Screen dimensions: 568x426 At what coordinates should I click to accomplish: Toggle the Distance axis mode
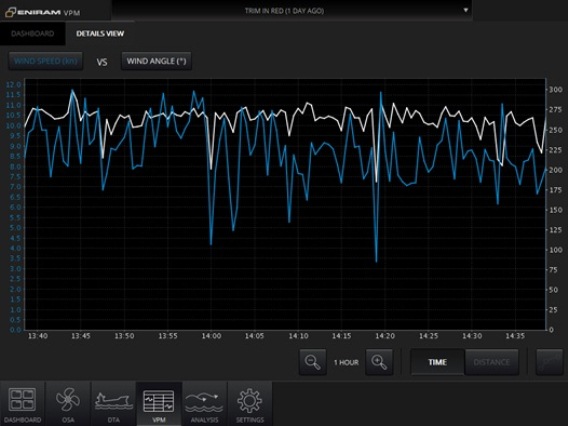pyautogui.click(x=492, y=362)
